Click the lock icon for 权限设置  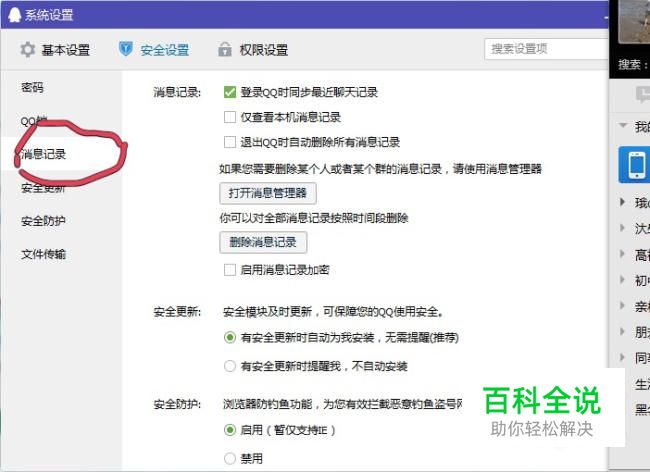pyautogui.click(x=225, y=49)
